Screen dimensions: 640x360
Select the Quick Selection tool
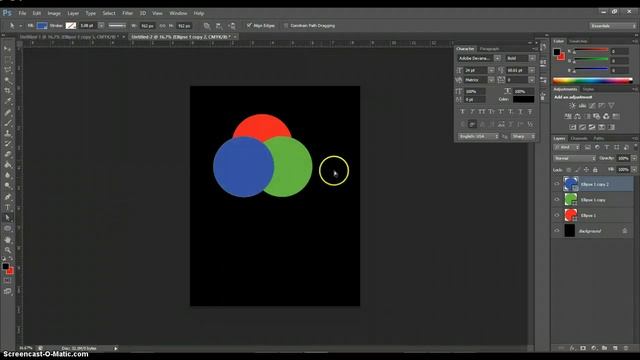[7, 80]
